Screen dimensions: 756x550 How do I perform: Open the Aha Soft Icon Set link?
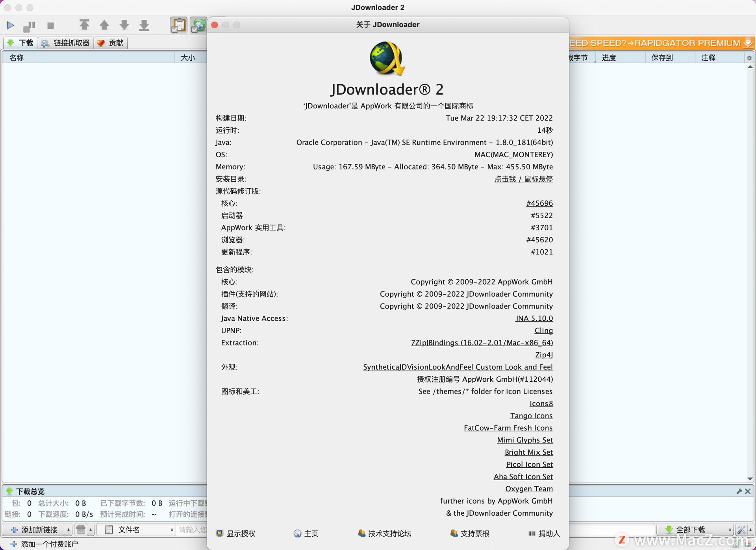coord(523,477)
